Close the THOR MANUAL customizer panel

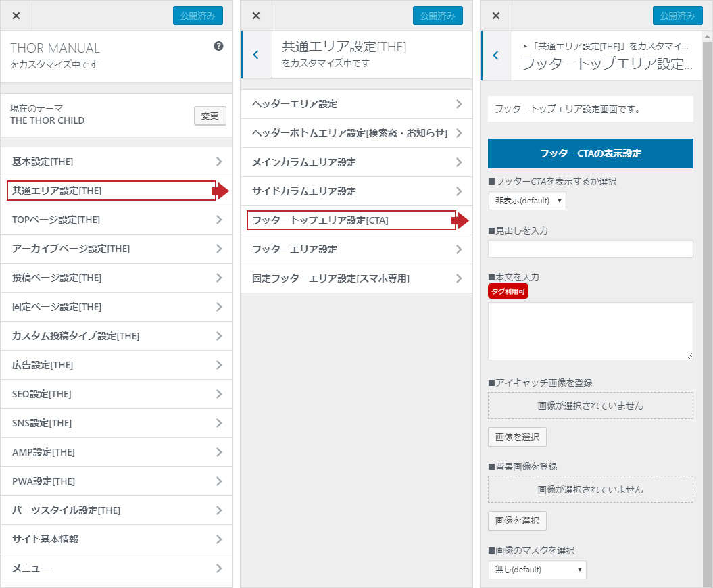coord(16,16)
